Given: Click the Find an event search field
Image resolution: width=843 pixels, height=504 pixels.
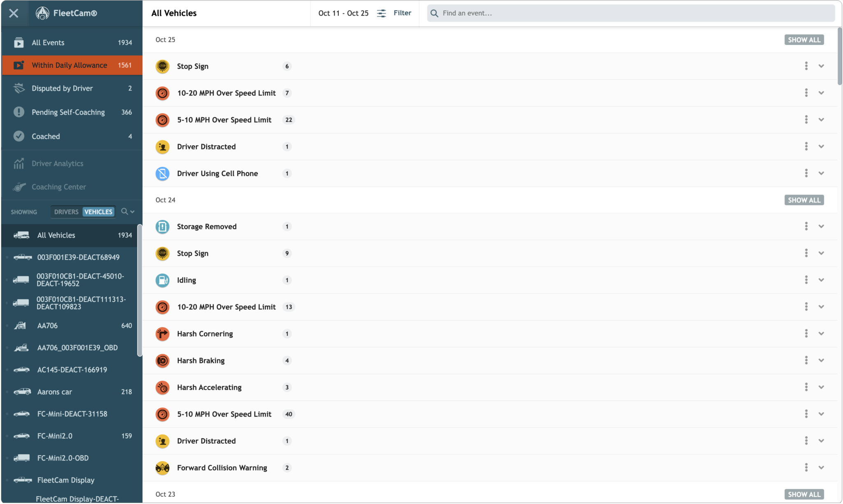Looking at the screenshot, I should 634,13.
